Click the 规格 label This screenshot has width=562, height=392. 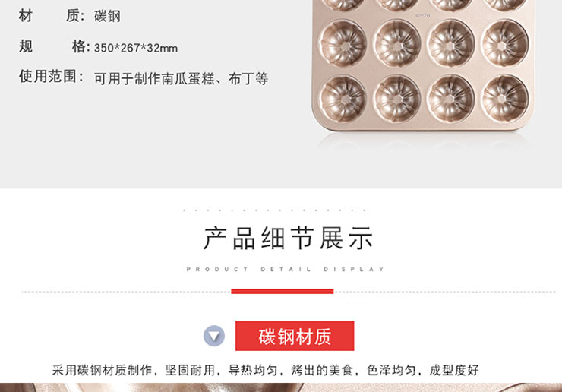[x=52, y=46]
